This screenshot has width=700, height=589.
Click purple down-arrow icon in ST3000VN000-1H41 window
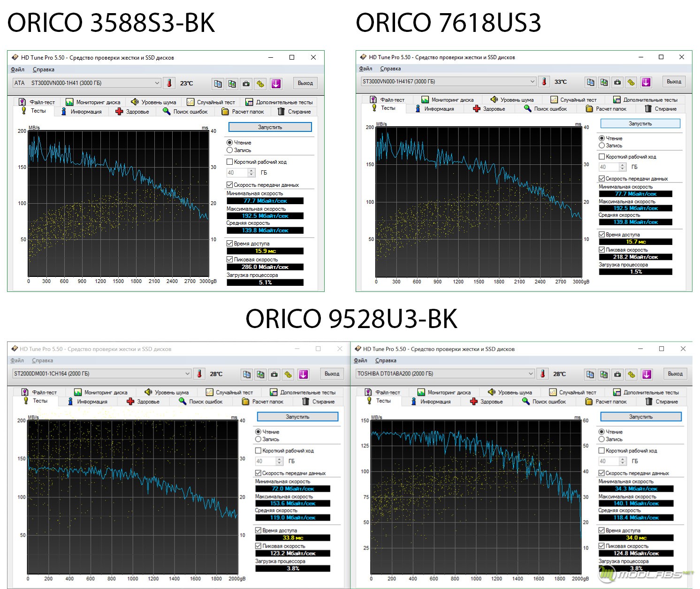click(x=276, y=84)
